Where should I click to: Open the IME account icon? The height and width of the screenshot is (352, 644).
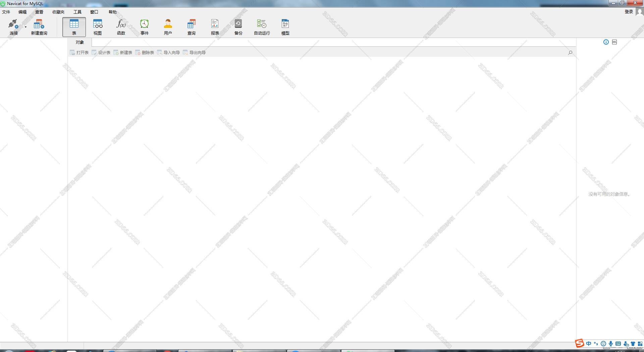[626, 344]
